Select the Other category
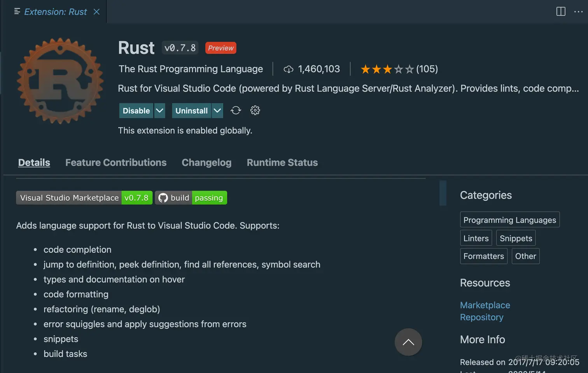Viewport: 588px width, 373px height. click(x=526, y=256)
